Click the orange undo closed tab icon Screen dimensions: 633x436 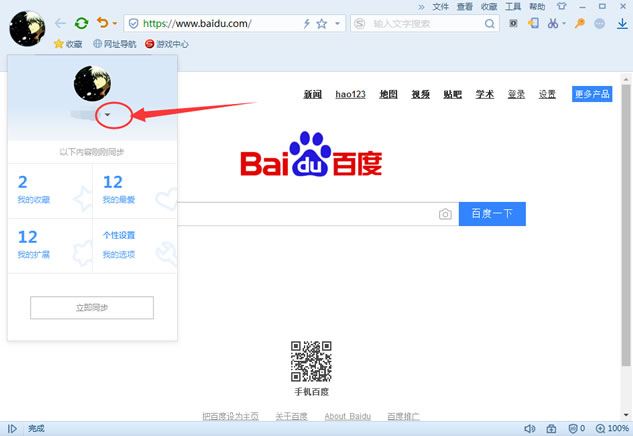(103, 23)
